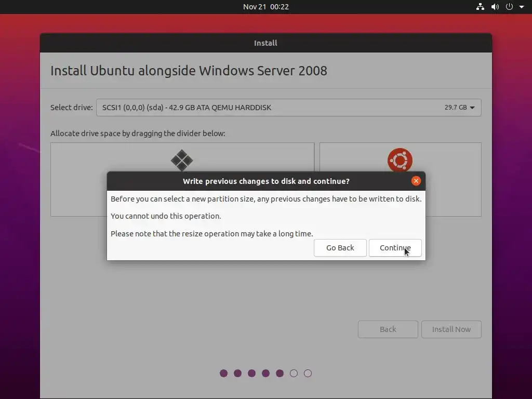Close the write changes dialog
The width and height of the screenshot is (532, 399).
(416, 181)
